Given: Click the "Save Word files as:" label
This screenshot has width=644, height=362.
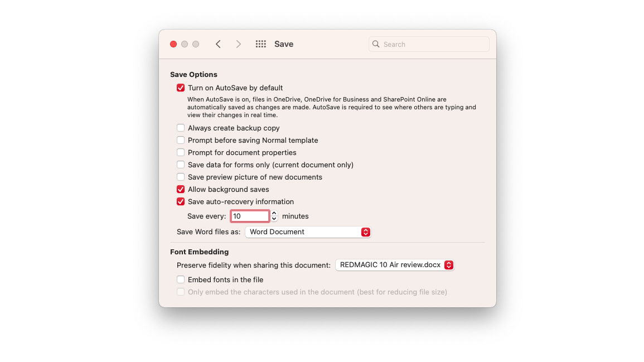Looking at the screenshot, I should pyautogui.click(x=209, y=231).
